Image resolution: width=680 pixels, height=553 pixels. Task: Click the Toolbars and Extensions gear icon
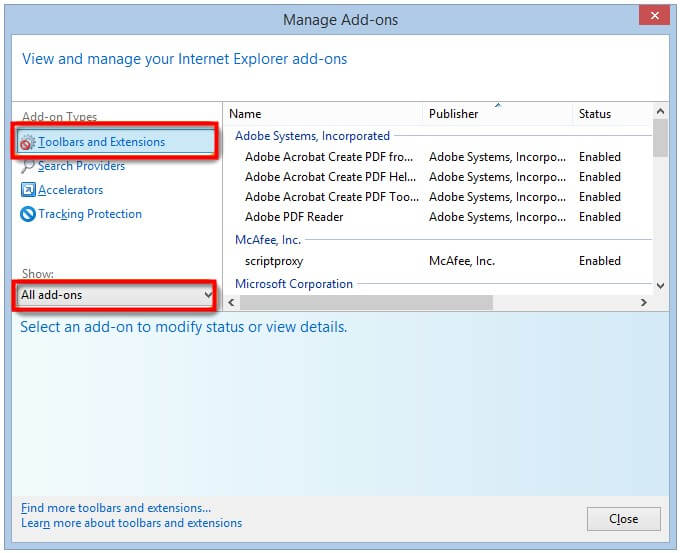pyautogui.click(x=28, y=143)
